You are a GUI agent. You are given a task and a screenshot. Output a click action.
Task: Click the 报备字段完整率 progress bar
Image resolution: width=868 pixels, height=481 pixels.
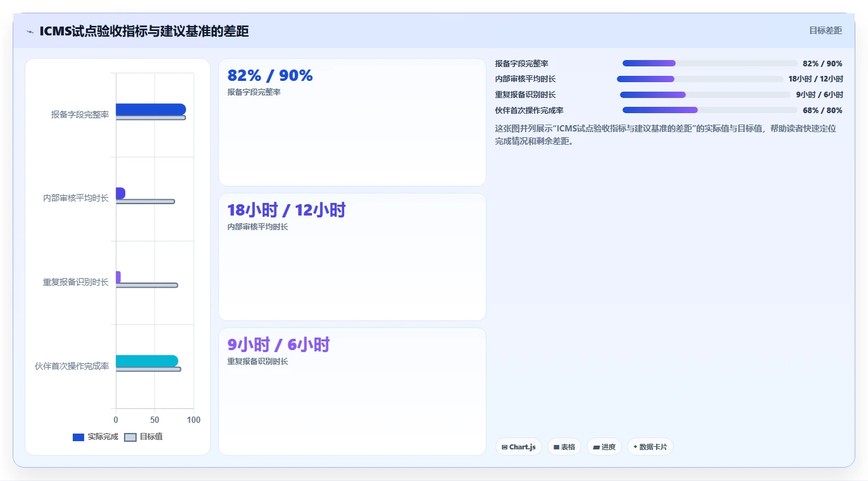pyautogui.click(x=710, y=63)
